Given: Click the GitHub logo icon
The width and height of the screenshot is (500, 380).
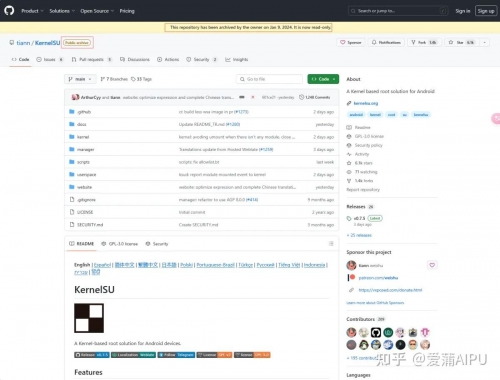Looking at the screenshot, I should (9, 11).
